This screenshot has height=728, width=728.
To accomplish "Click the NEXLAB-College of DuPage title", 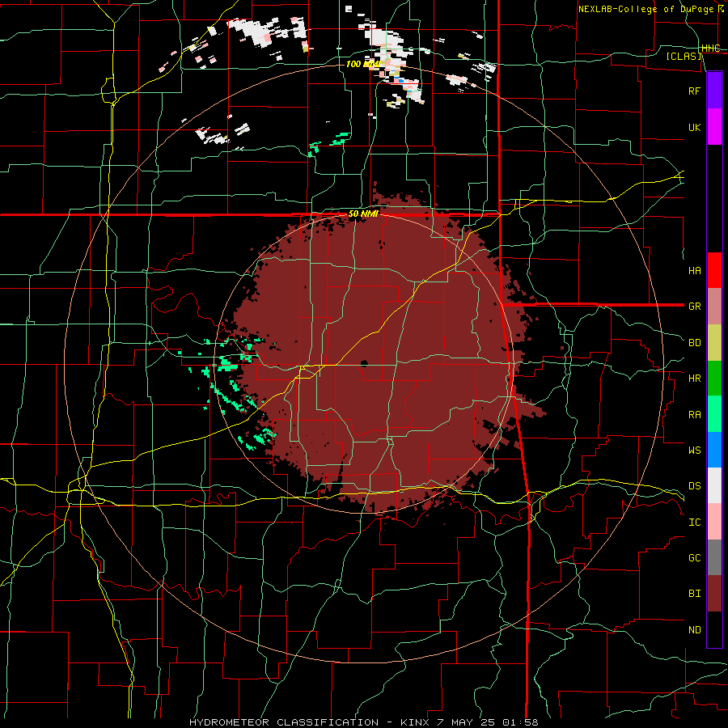I will coord(645,9).
